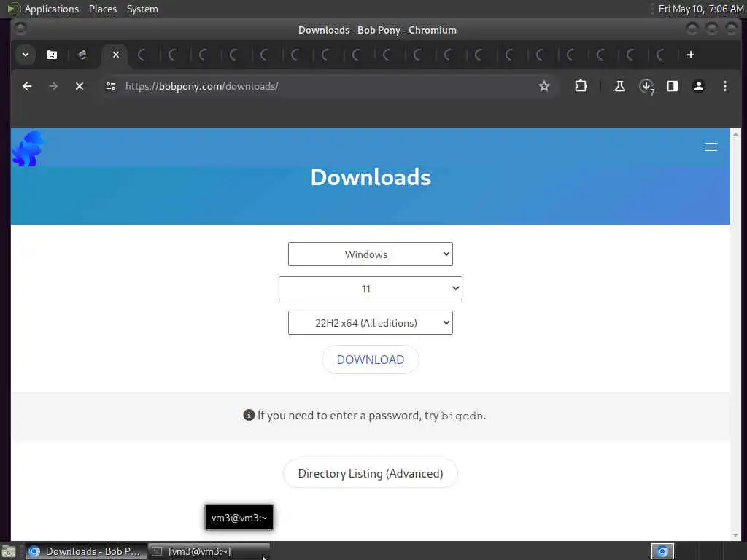Switch to the second tab with striped icon

(x=82, y=55)
